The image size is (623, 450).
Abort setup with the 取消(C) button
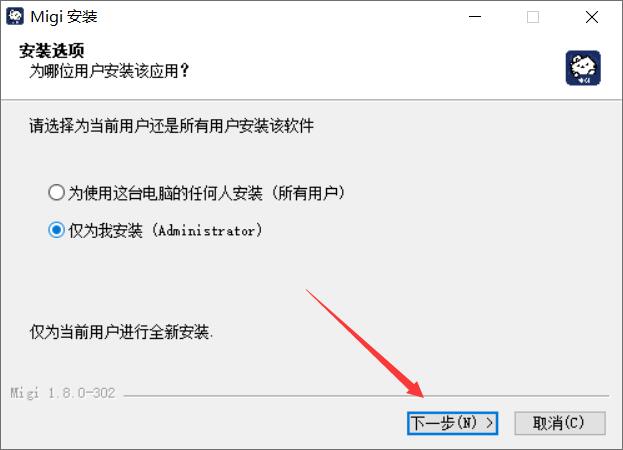tap(560, 423)
